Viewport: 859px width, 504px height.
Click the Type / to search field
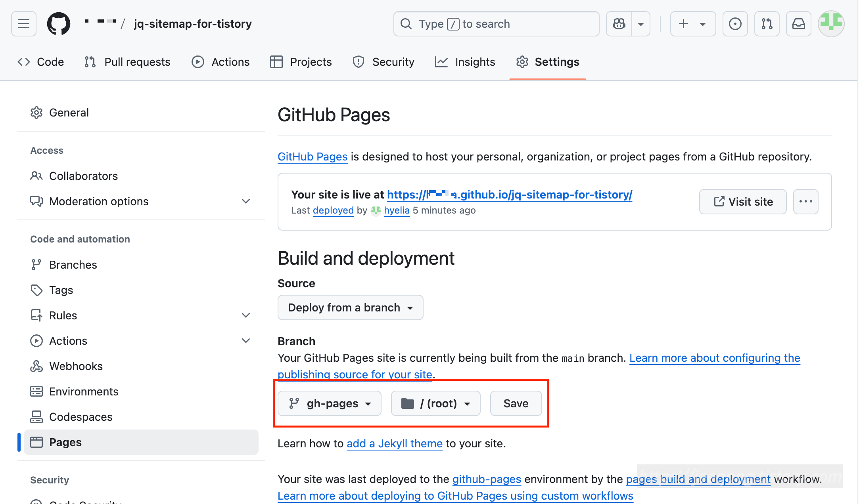coord(496,24)
